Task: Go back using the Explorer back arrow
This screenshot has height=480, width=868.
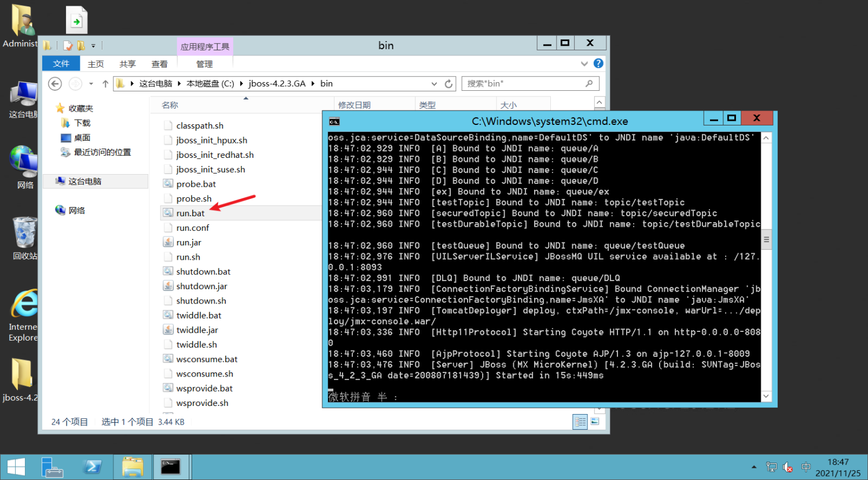Action: pos(55,84)
